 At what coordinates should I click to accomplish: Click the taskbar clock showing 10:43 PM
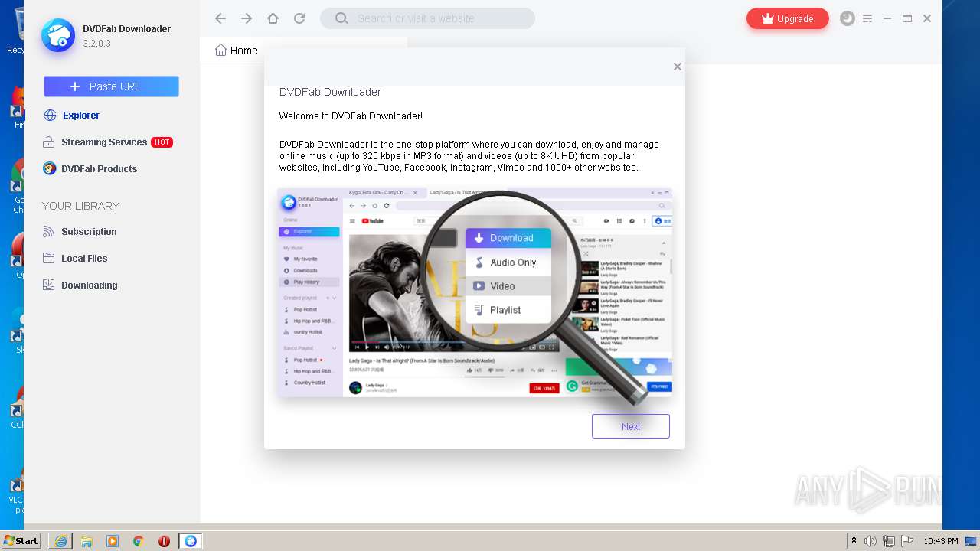(941, 541)
